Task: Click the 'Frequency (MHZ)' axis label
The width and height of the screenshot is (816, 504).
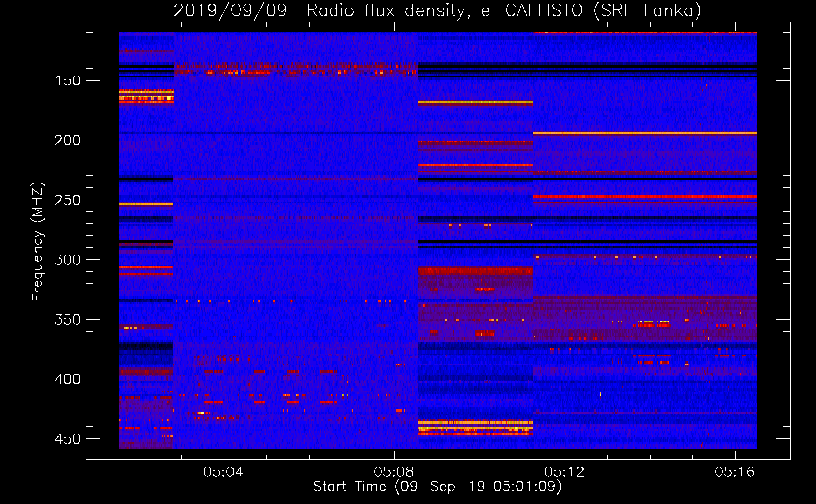Action: tap(38, 241)
